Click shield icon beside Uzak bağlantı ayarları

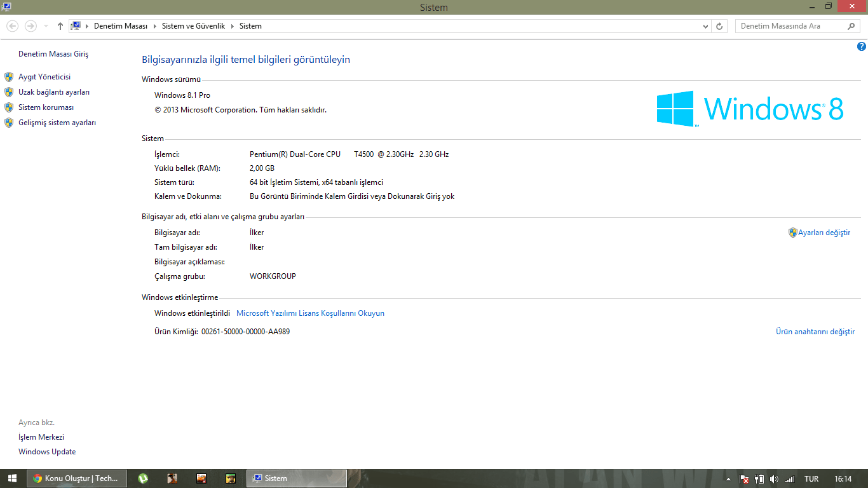coord(9,92)
